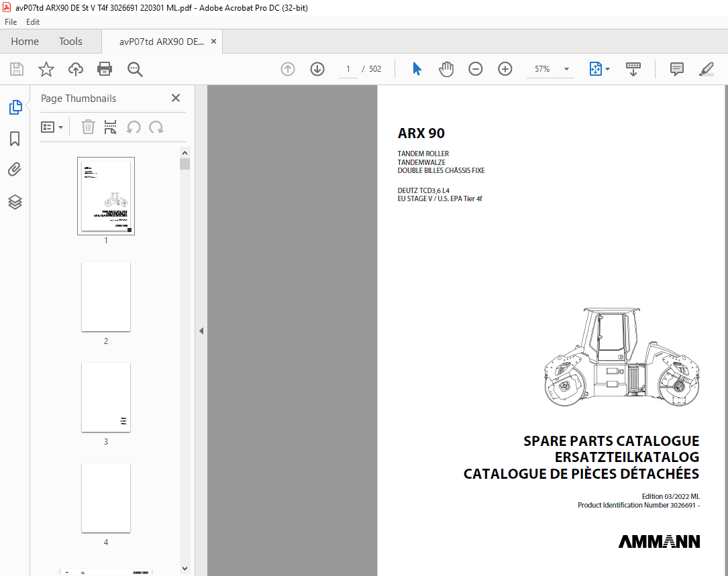Collapse the navigation pane arrow

click(x=201, y=331)
